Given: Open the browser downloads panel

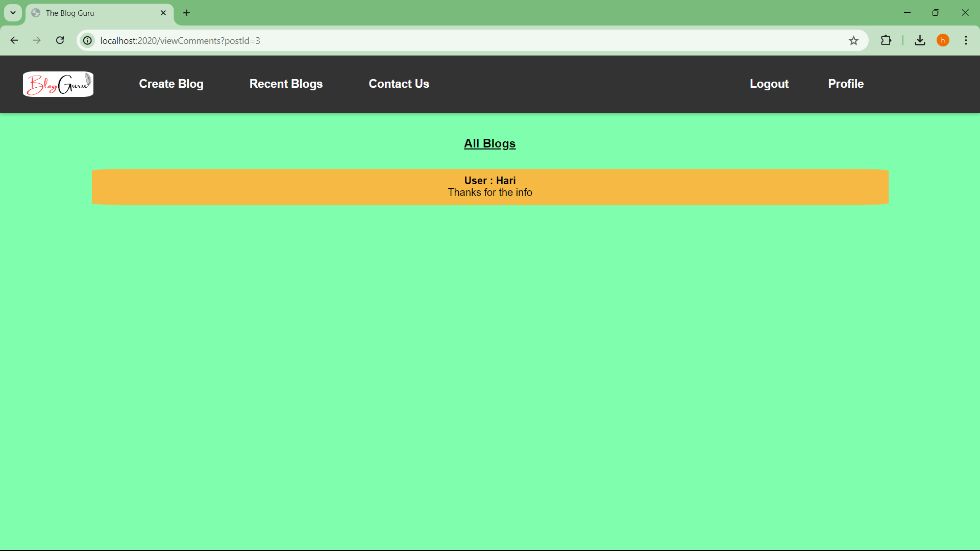Looking at the screenshot, I should coord(920,40).
